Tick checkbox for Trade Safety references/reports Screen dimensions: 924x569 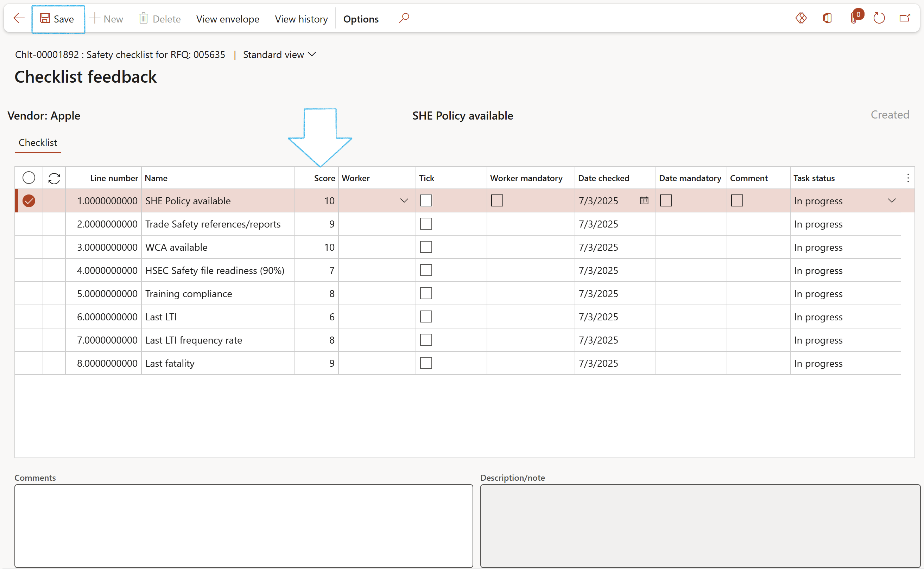(x=426, y=224)
